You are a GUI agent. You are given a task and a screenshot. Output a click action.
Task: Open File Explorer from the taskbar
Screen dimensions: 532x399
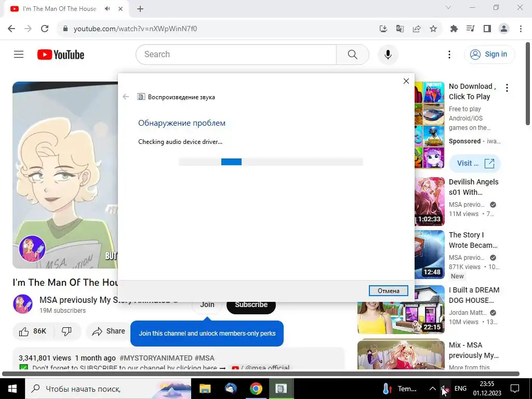click(x=205, y=389)
